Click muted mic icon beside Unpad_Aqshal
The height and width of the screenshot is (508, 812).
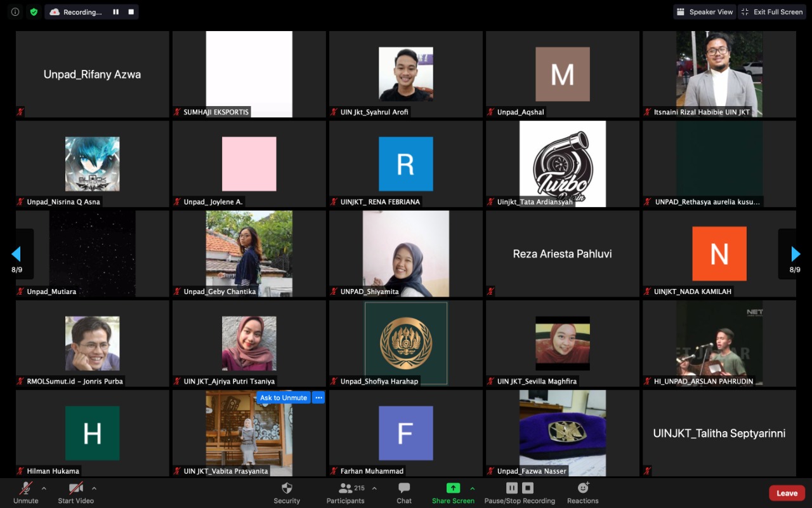[491, 112]
